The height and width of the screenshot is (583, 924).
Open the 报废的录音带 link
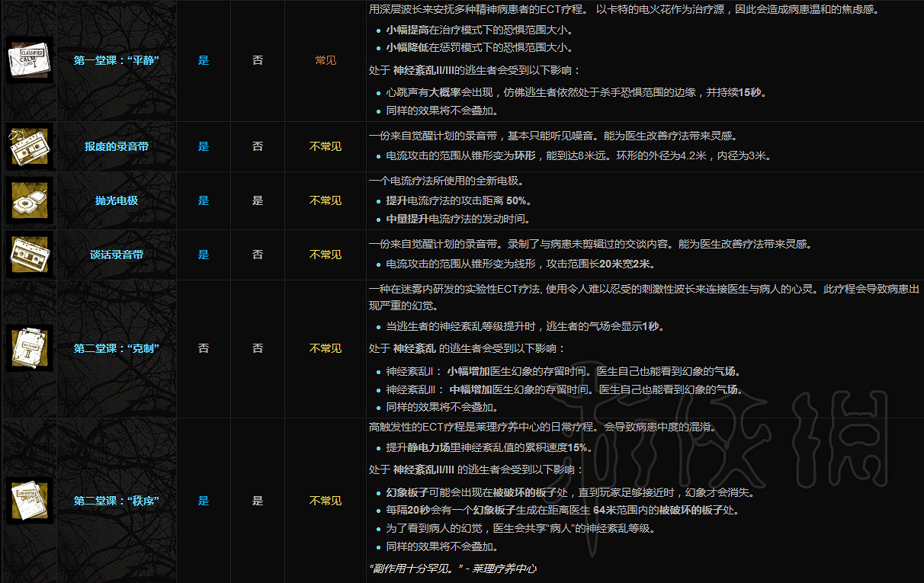[116, 146]
